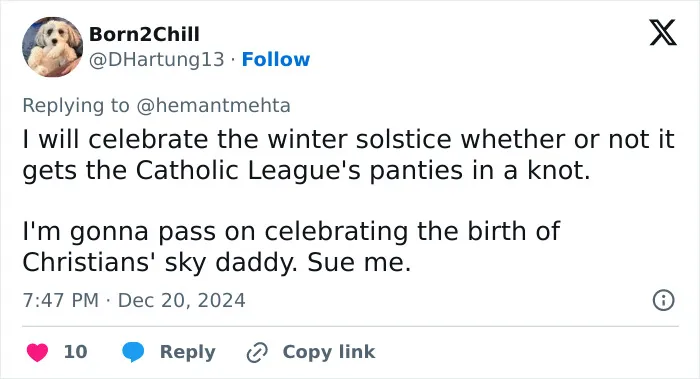Click the 'Replying to' label text
This screenshot has height=379, width=700.
pyautogui.click(x=76, y=106)
